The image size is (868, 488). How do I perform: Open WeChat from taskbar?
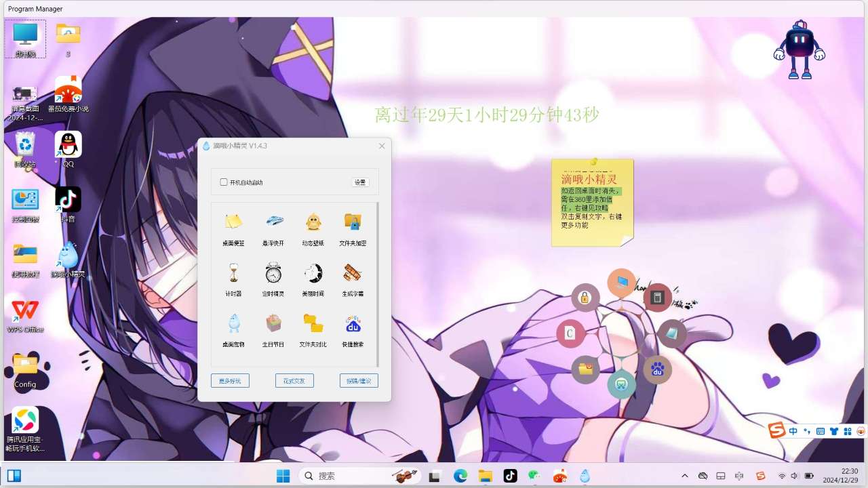click(535, 476)
